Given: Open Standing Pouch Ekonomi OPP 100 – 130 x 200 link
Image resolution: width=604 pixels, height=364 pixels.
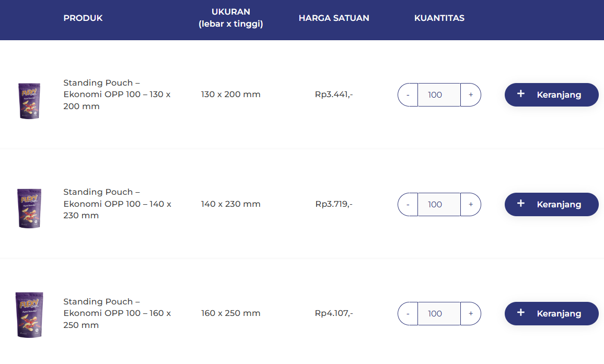Looking at the screenshot, I should 117,95.
